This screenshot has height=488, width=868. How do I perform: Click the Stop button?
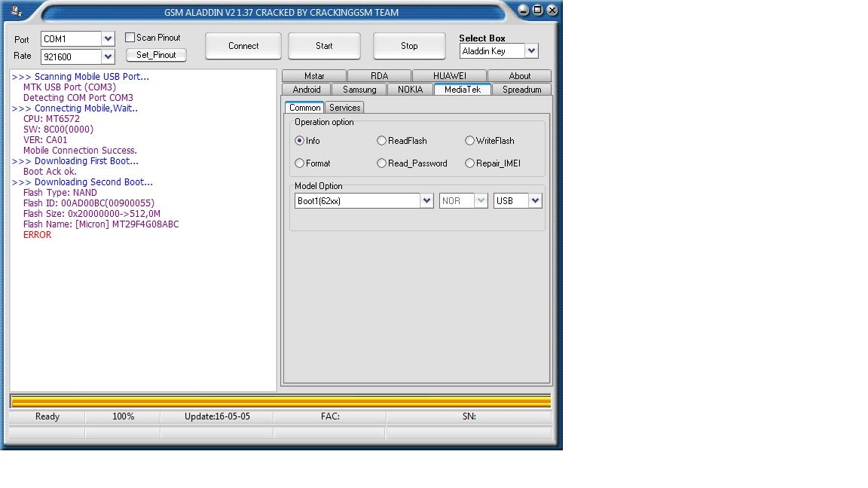(409, 46)
